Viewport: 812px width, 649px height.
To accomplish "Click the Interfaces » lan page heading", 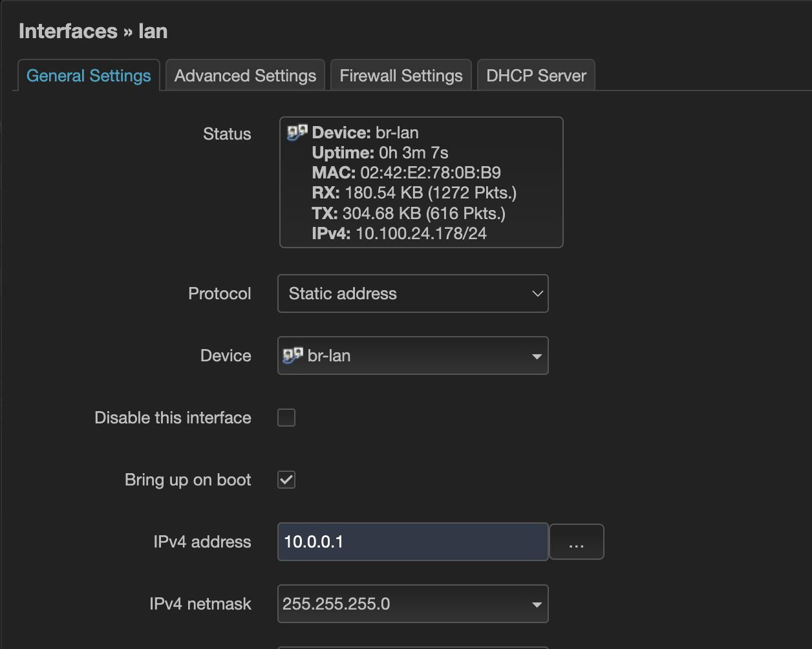I will pos(92,30).
